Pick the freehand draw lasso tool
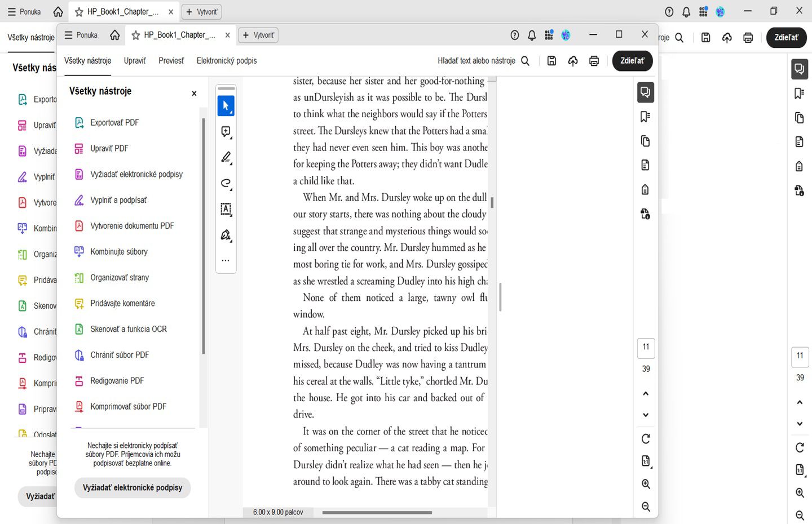The image size is (812, 524). pyautogui.click(x=226, y=183)
